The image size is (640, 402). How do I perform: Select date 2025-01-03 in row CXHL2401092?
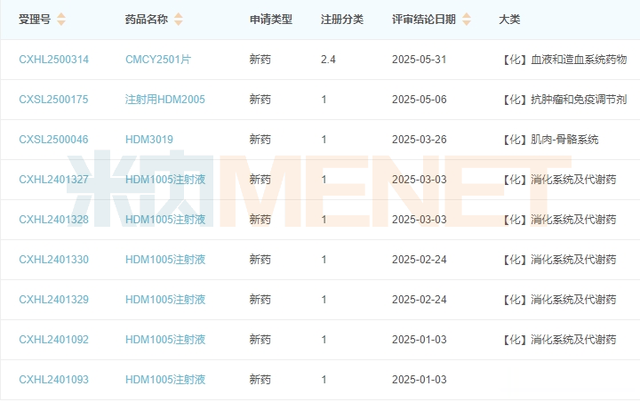[419, 340]
